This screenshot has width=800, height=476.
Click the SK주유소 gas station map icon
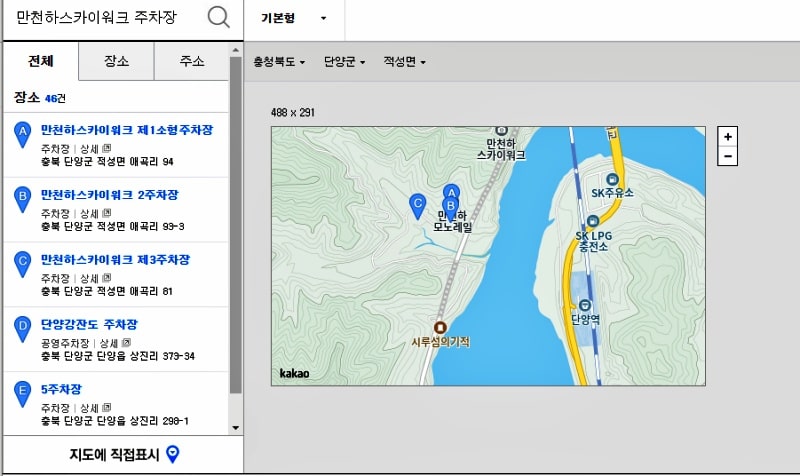click(612, 180)
